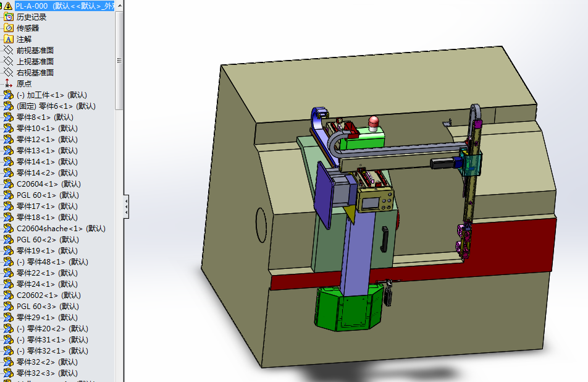Screen dimensions: 588x382
Task: Select (-) 零件32<1> (默认) component
Action: [52, 351]
